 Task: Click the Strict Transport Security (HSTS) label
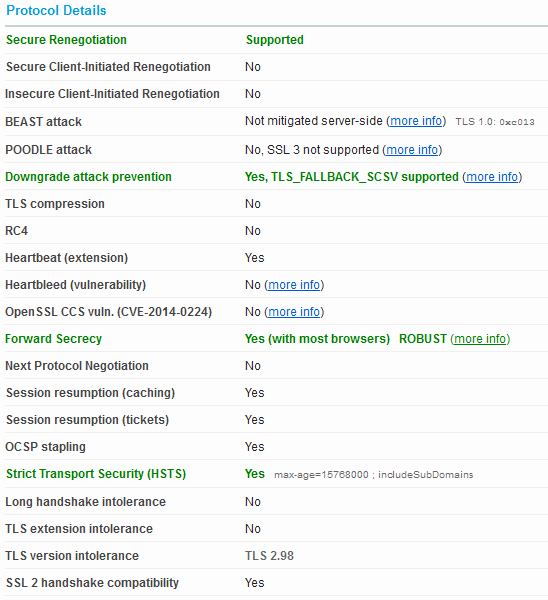[x=96, y=474]
